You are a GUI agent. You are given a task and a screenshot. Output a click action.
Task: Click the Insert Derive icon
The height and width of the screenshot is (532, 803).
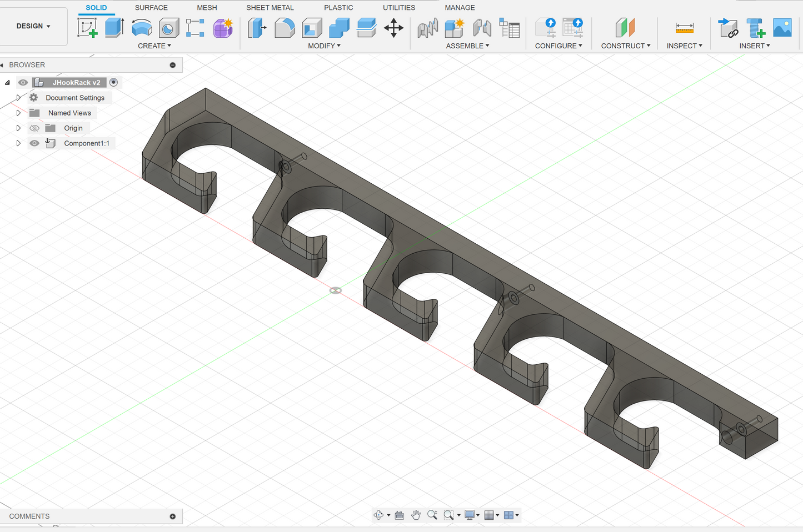coord(728,28)
